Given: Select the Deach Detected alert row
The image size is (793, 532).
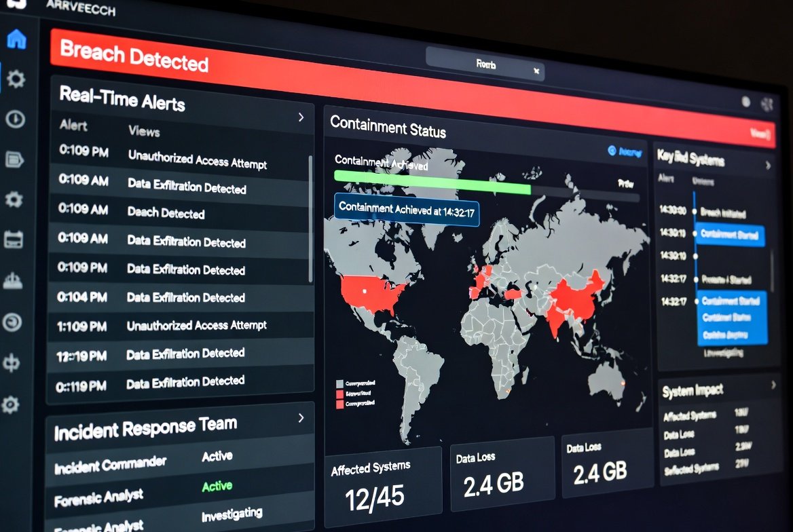Looking at the screenshot, I should pos(181,211).
